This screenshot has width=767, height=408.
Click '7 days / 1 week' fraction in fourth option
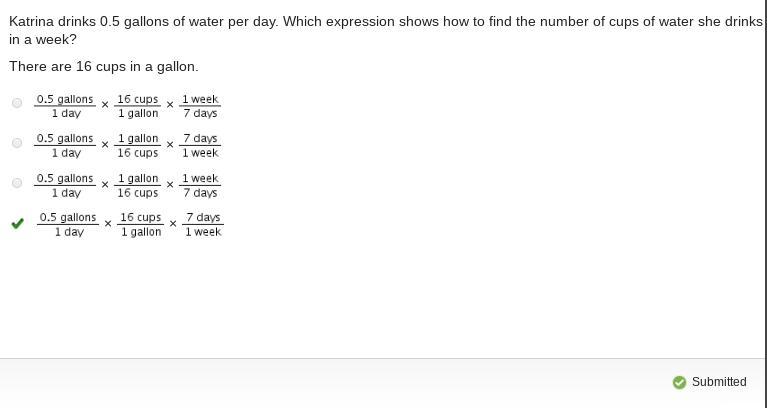click(x=203, y=225)
